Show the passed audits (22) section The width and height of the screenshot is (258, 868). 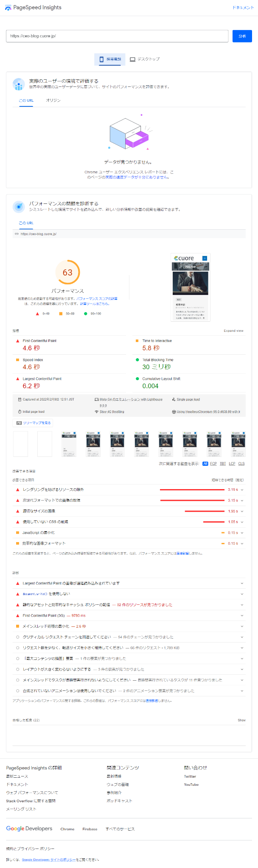[241, 720]
